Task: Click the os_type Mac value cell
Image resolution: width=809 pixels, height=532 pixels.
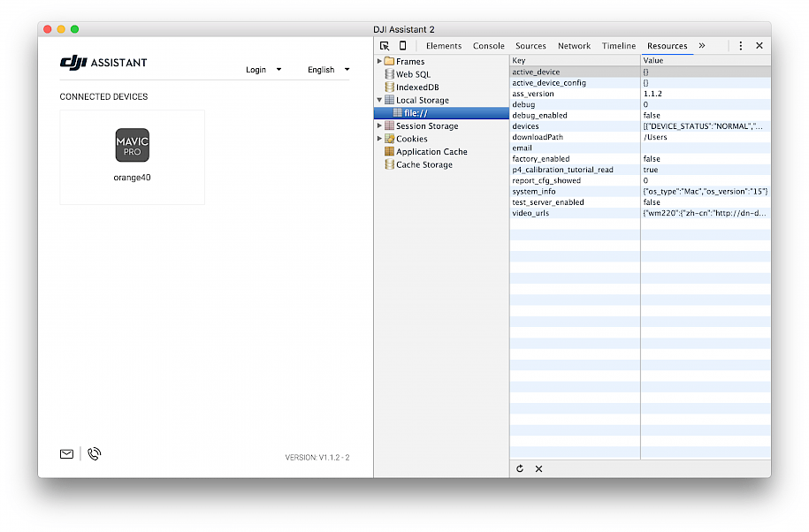Action: 706,191
